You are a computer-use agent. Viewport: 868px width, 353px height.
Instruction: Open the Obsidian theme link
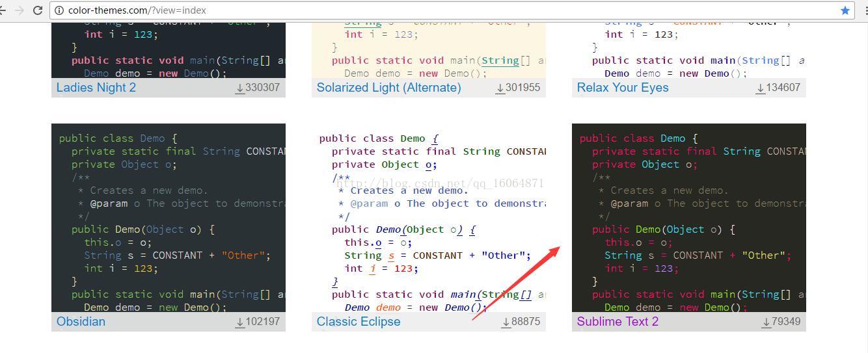pos(81,321)
